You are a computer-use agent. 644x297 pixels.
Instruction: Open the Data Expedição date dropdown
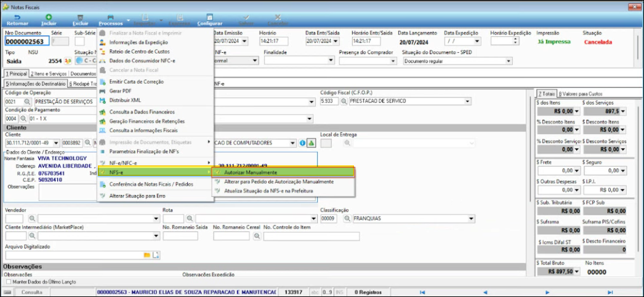click(477, 41)
